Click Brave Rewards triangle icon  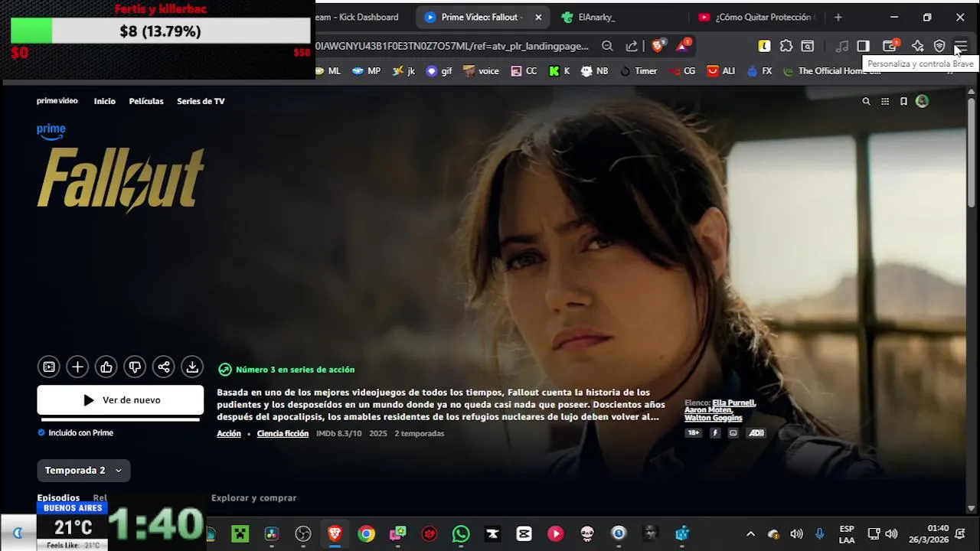(x=682, y=46)
